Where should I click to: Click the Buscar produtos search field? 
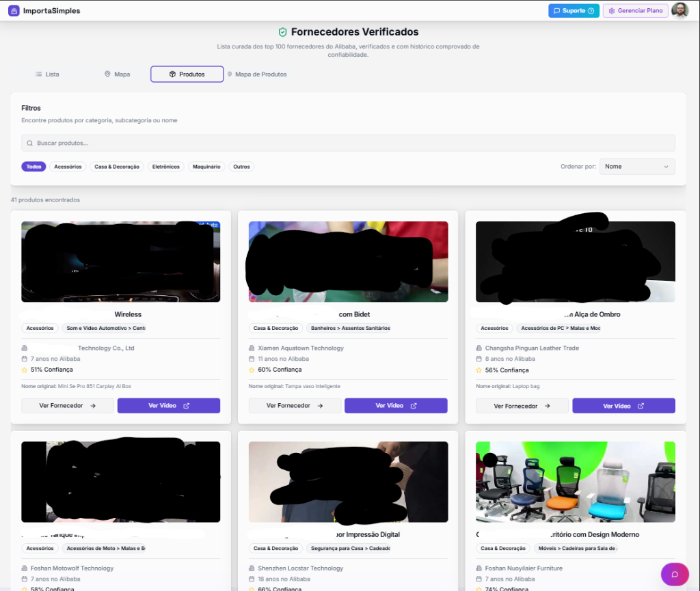point(348,143)
